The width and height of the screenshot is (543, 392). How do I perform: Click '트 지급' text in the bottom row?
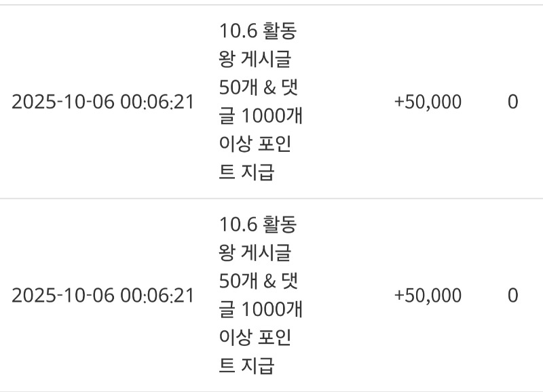[246, 367]
